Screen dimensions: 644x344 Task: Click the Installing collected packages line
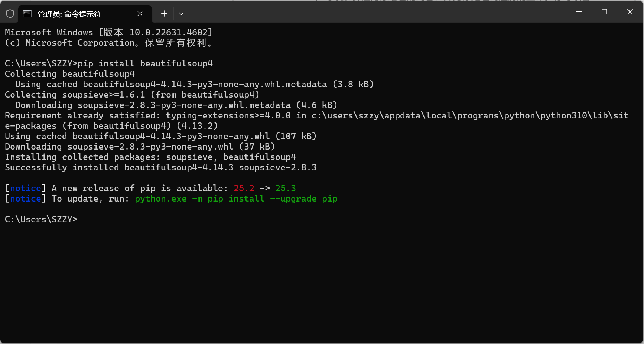pos(150,157)
